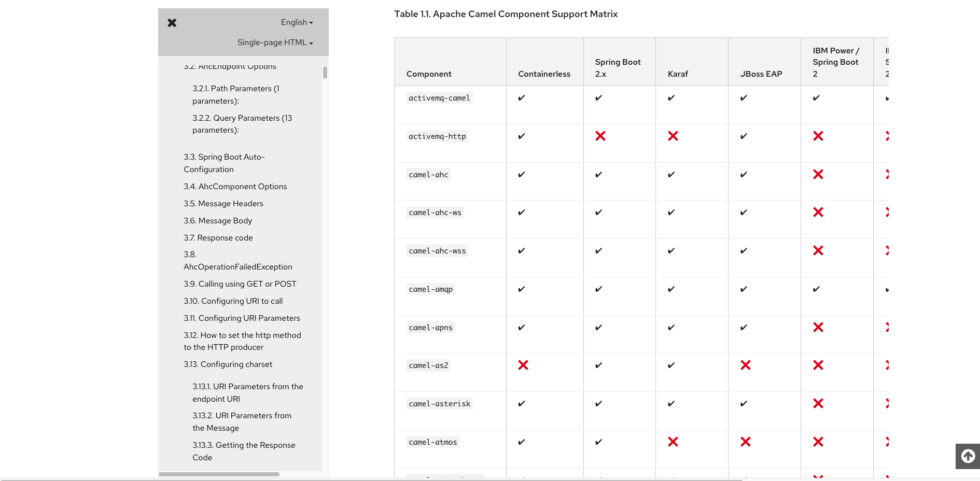Open section 3.5 Message Headers

223,204
